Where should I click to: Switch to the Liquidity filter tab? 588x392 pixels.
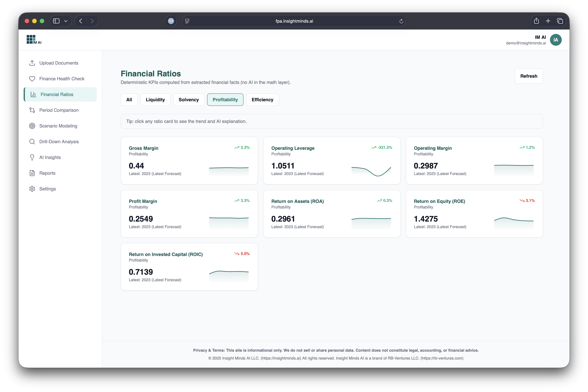(155, 100)
